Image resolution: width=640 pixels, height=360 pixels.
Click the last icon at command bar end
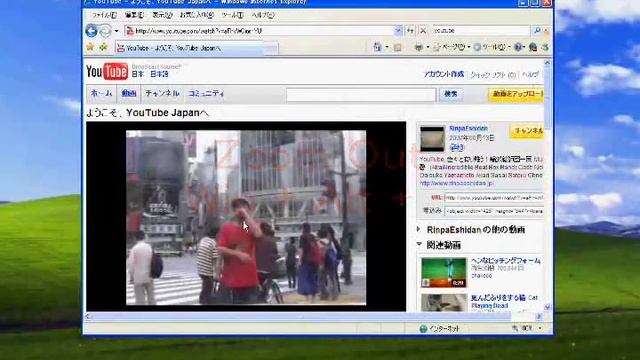pos(545,47)
